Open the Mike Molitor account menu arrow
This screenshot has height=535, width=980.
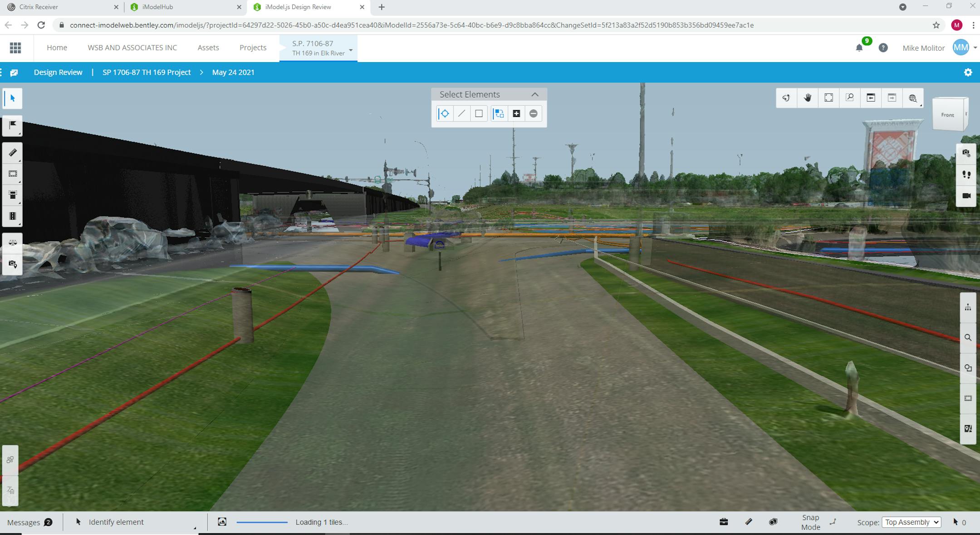(x=975, y=48)
